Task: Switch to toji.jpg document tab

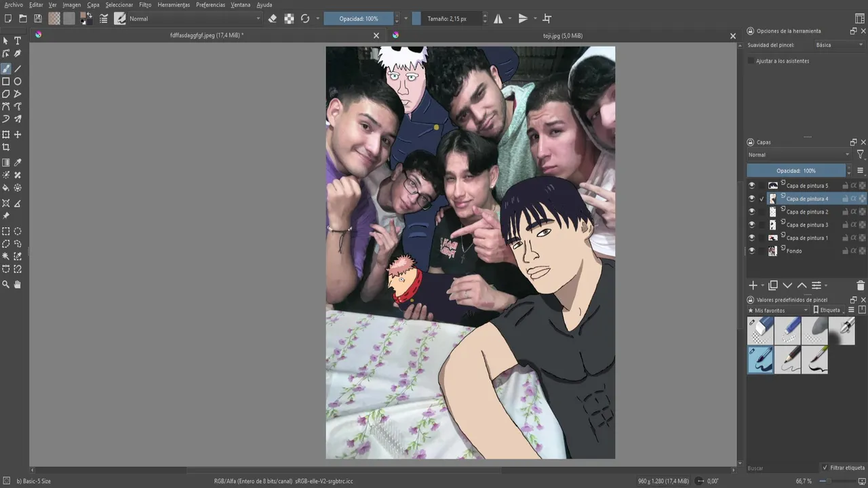Action: tap(563, 35)
